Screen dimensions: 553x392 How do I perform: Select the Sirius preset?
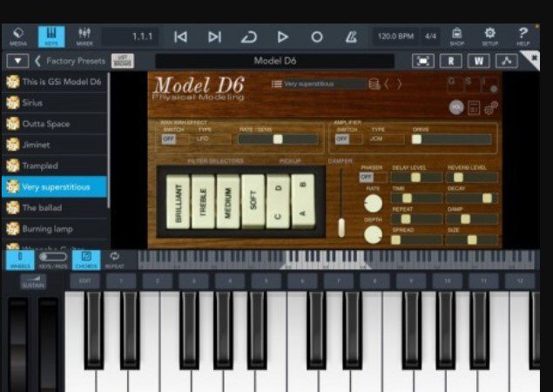coord(55,103)
